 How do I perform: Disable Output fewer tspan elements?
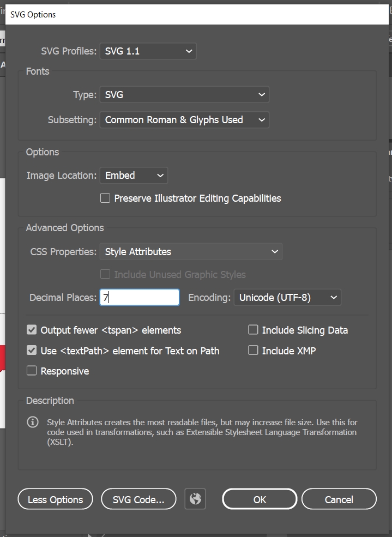tap(31, 329)
